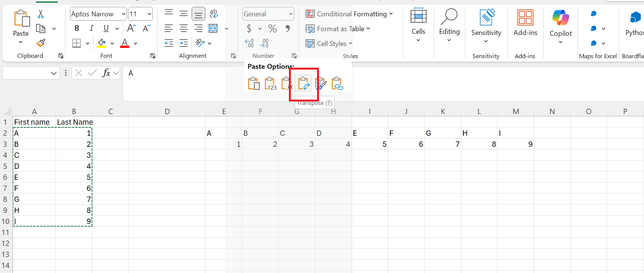This screenshot has height=273, width=644.
Task: Select column A header
Action: (x=34, y=111)
